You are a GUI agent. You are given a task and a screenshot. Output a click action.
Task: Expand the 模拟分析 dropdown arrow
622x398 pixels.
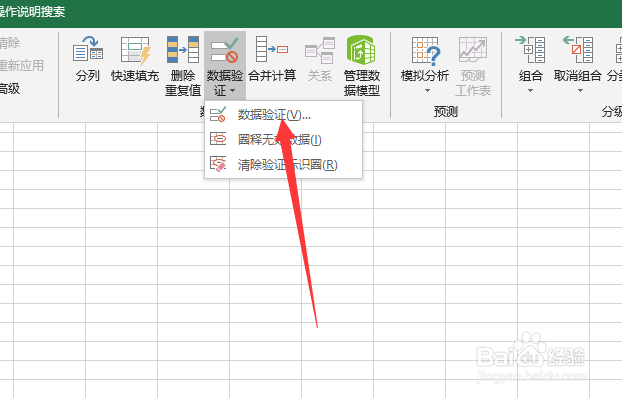click(x=427, y=90)
